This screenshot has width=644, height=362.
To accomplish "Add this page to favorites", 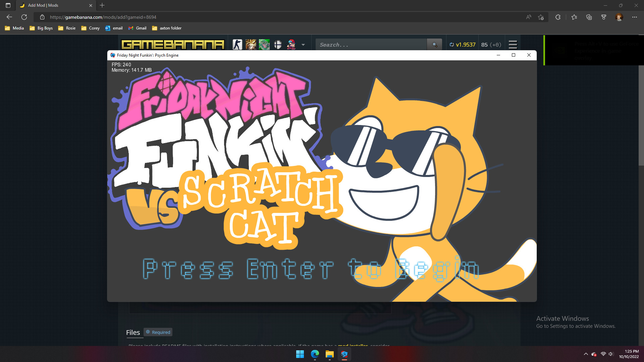I will 541,17.
